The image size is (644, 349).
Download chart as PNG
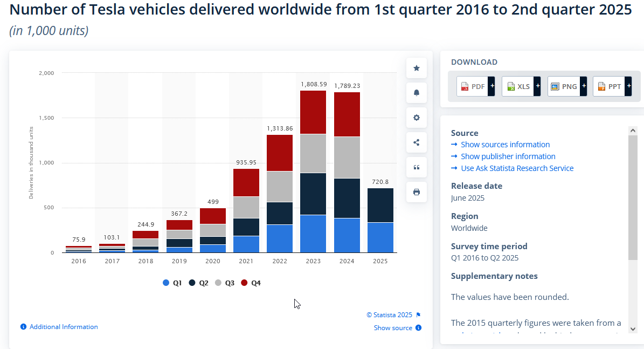coord(564,86)
